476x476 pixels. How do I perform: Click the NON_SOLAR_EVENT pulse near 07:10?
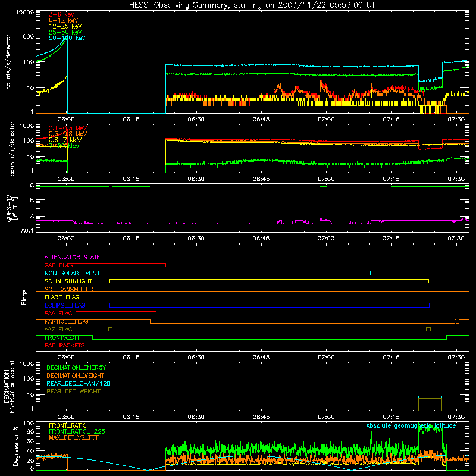click(x=371, y=273)
